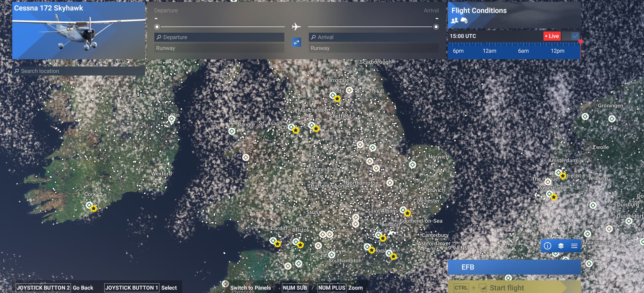Open the map layers icon

pos(561,246)
